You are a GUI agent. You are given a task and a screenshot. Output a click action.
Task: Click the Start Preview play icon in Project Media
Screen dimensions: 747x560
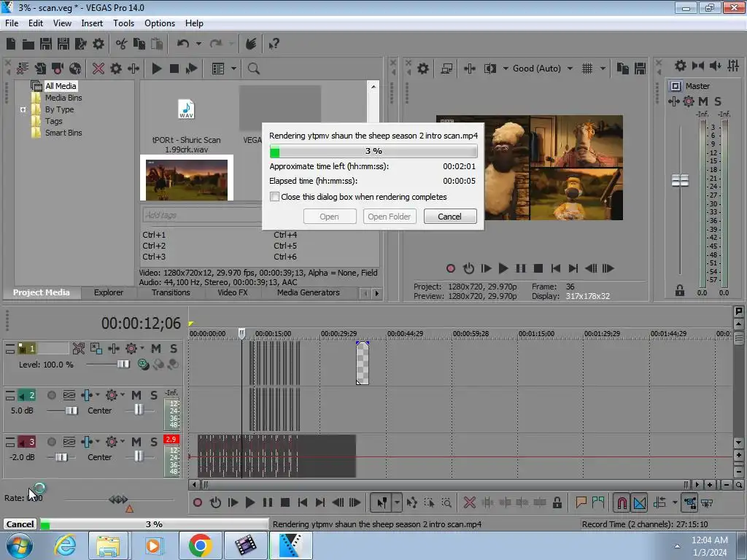(156, 69)
